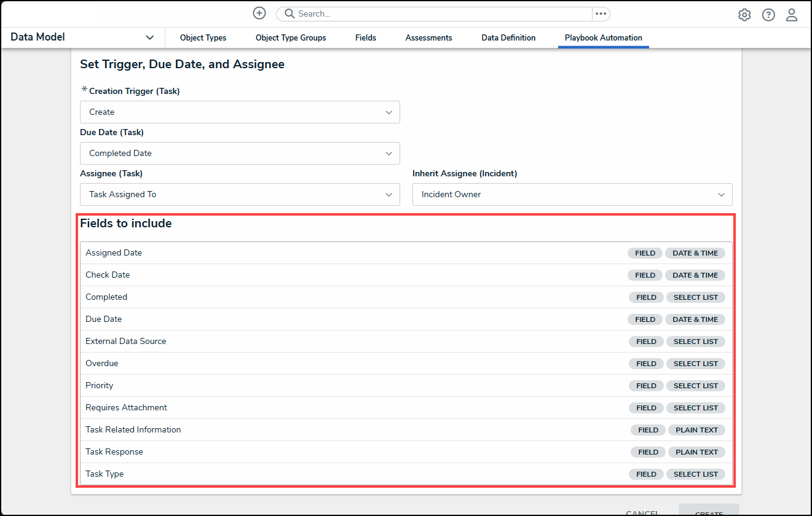Click FIELD badge on Priority row
The width and height of the screenshot is (812, 516).
647,386
